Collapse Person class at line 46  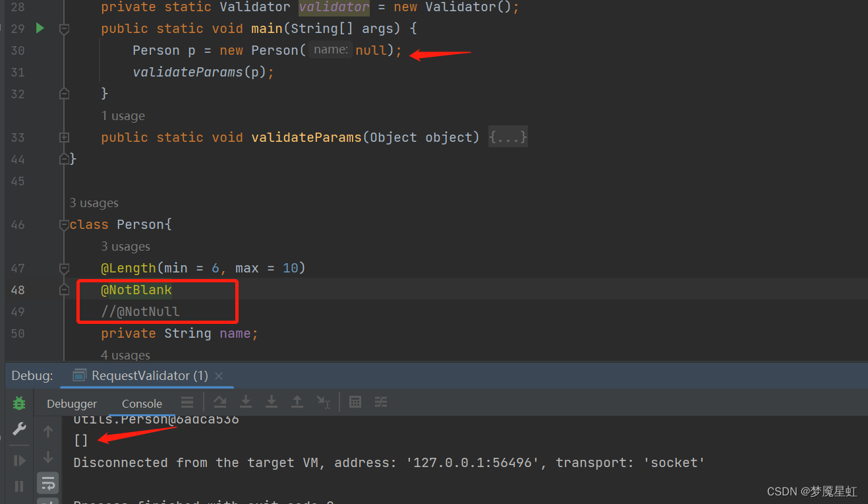(64, 225)
